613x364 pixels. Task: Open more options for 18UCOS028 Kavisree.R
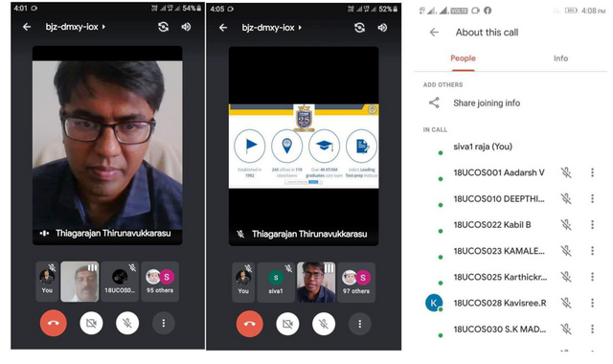[592, 303]
